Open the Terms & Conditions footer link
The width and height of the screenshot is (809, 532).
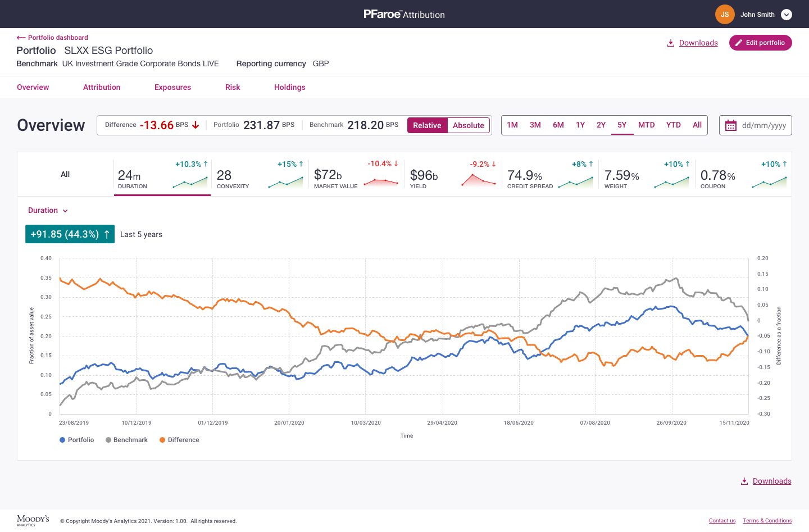767,521
